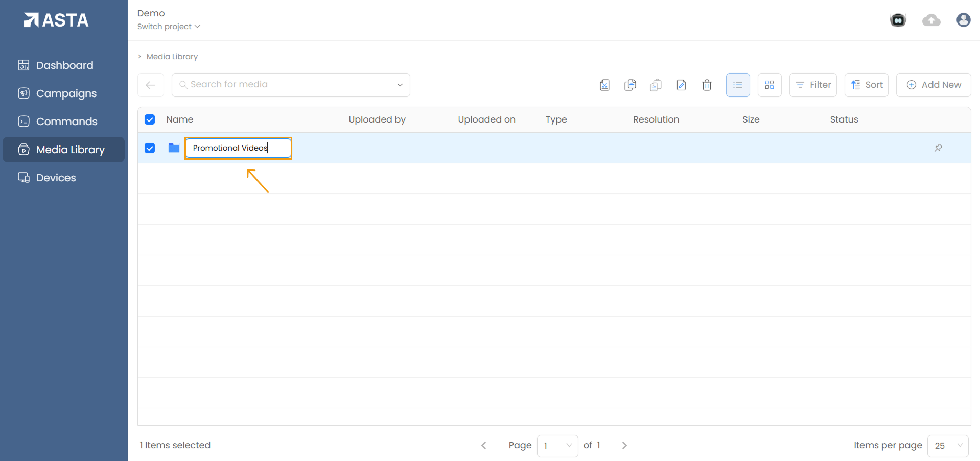Open the user profile avatar icon
The height and width of the screenshot is (461, 980).
(x=963, y=20)
